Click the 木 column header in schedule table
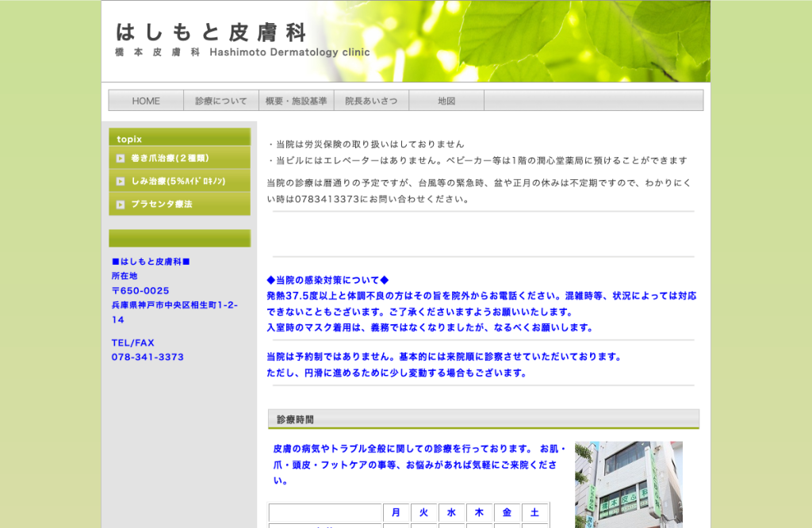This screenshot has height=528, width=812. 480,512
